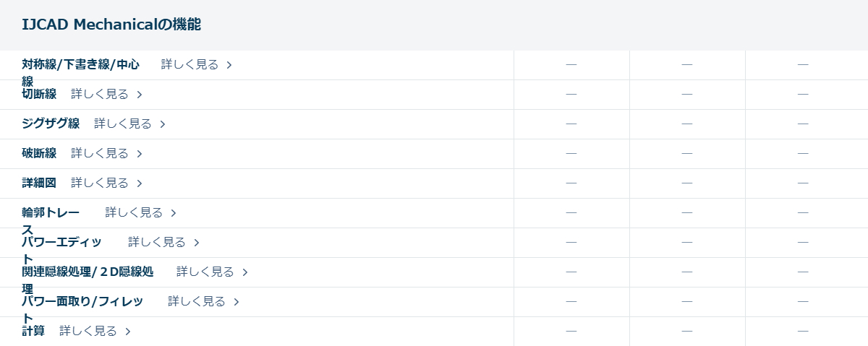Open 詳しく見る link for 輪郭トレース
The width and height of the screenshot is (868, 346).
[134, 212]
